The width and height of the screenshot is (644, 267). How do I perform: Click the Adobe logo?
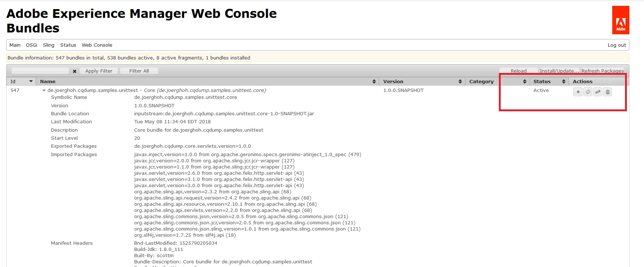[621, 20]
